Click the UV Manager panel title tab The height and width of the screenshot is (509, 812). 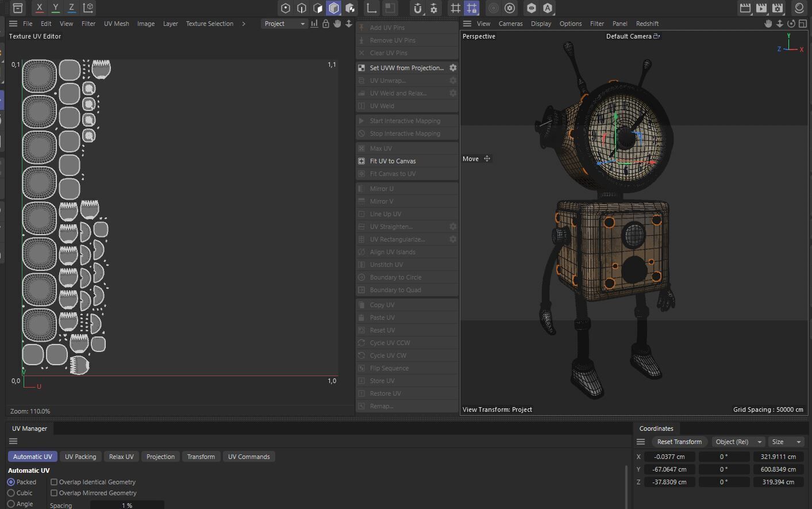point(29,428)
